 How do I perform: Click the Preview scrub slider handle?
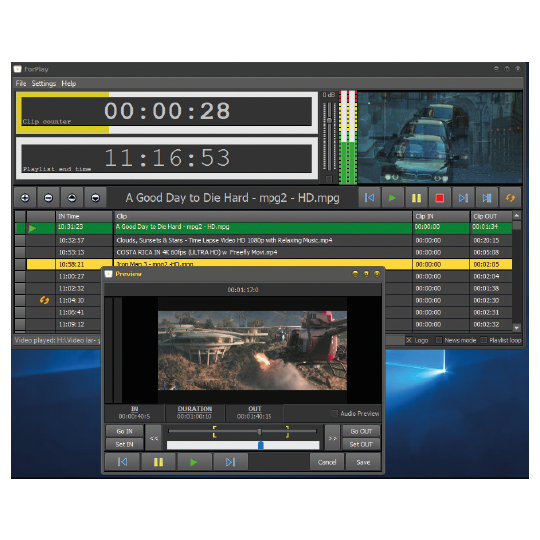coord(259,432)
